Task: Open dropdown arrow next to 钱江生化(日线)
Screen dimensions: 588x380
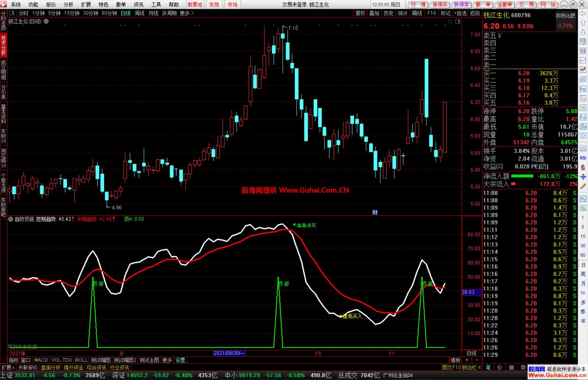Action: [46, 22]
